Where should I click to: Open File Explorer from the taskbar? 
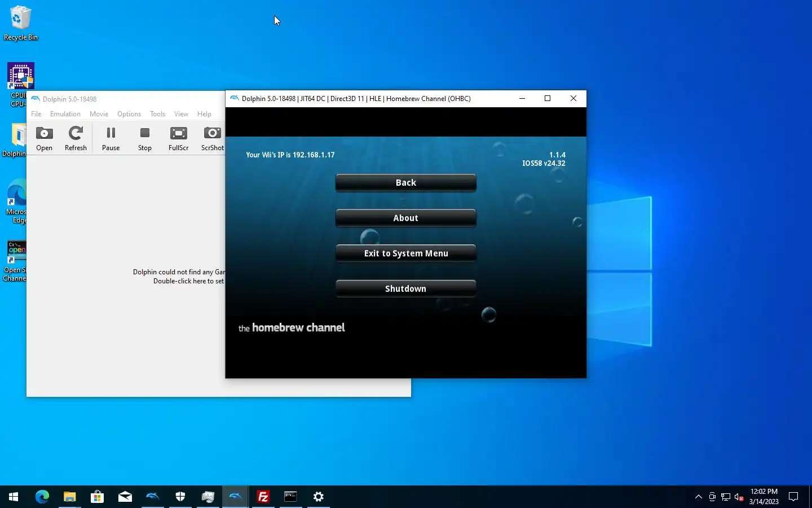(69, 497)
